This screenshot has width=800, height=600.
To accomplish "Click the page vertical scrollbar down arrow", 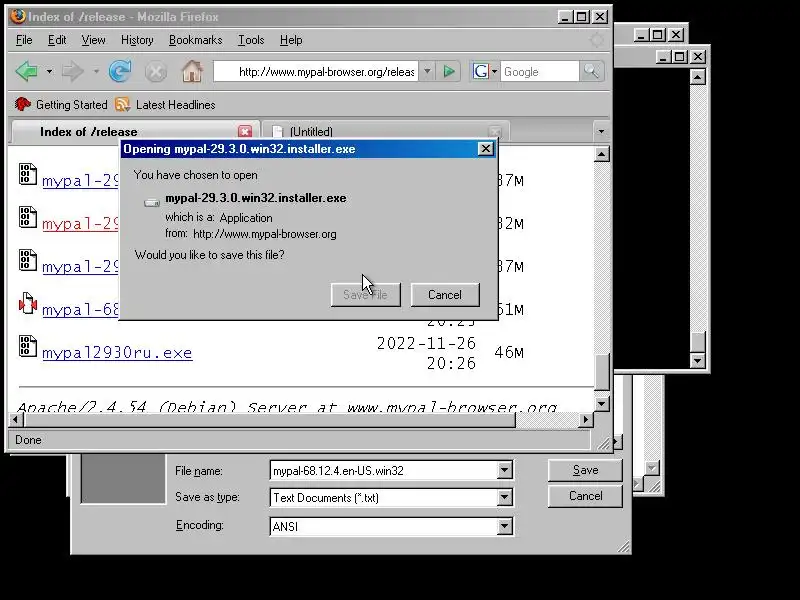I will 602,404.
